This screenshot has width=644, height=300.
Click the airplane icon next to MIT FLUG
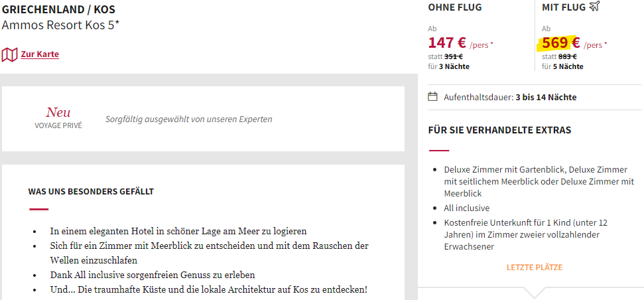coord(595,7)
